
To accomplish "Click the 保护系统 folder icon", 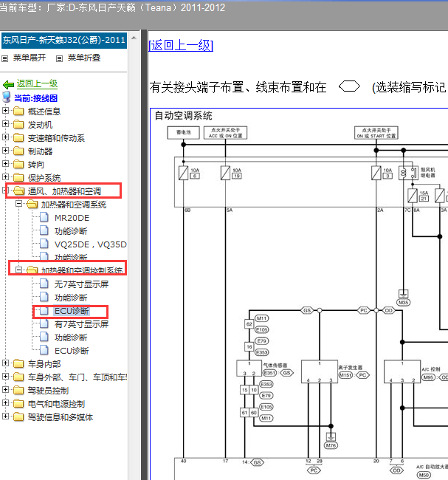I will 18,177.
